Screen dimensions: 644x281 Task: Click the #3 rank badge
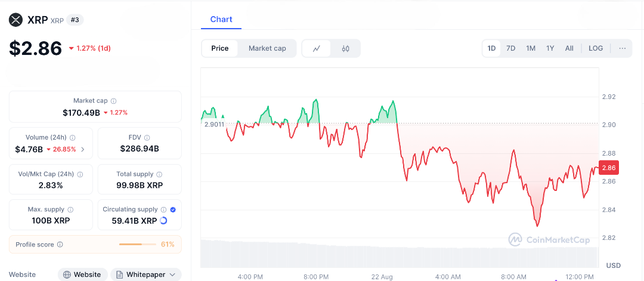(75, 20)
